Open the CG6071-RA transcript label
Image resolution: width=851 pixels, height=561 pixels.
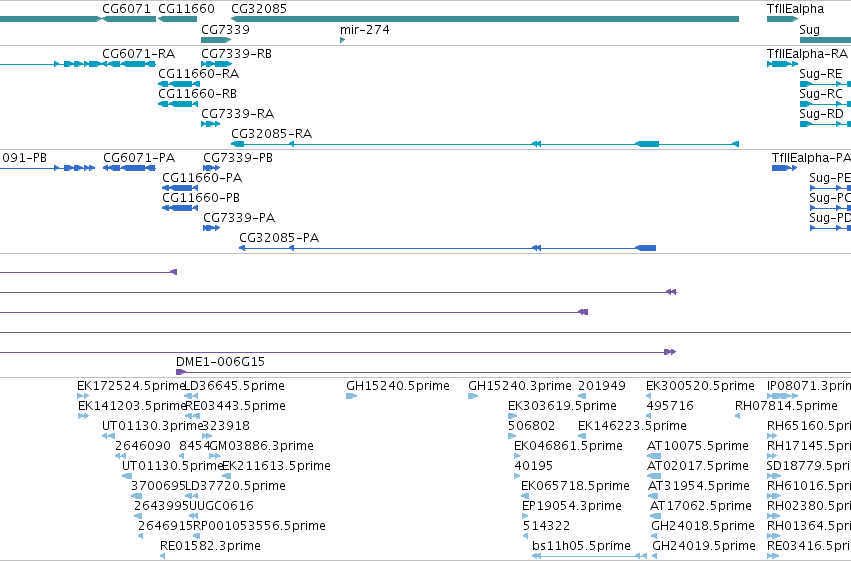click(x=138, y=54)
